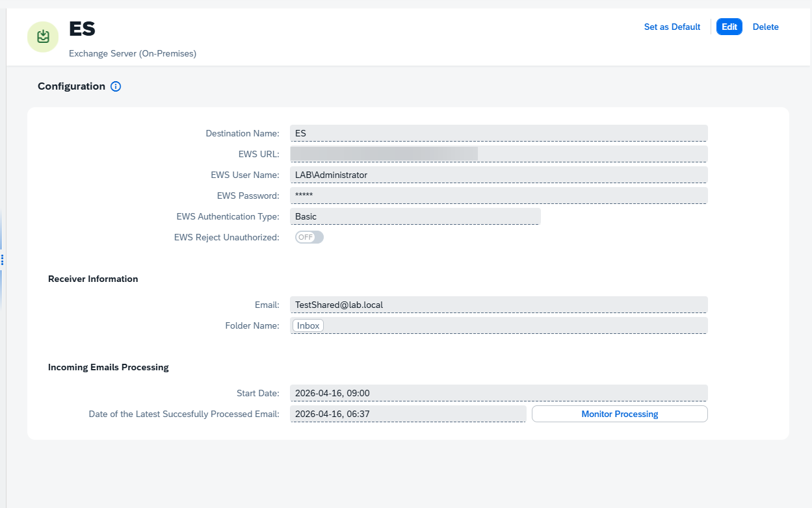Click the blurred EWS URL field
This screenshot has width=812, height=508.
tap(499, 154)
